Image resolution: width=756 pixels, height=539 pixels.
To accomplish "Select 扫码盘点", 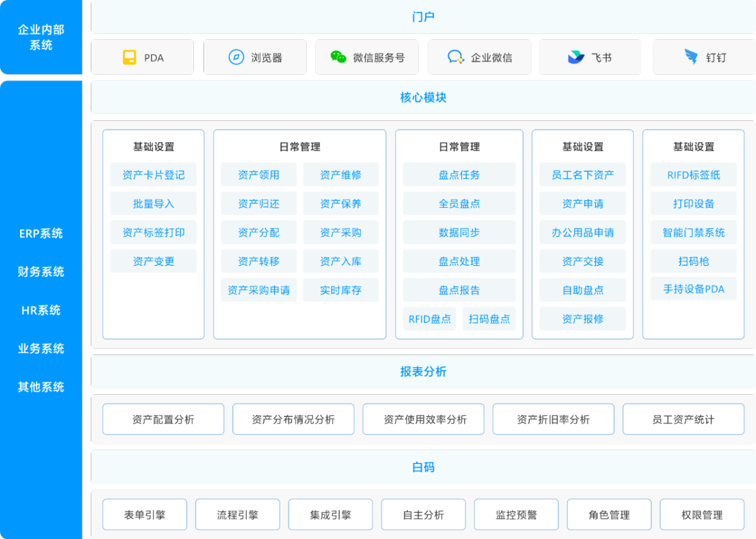I will point(489,319).
